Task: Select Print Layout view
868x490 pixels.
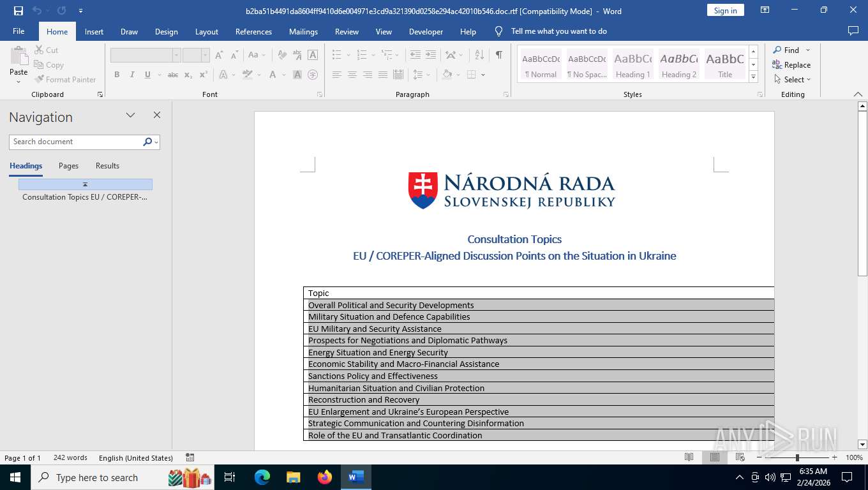Action: [x=715, y=457]
